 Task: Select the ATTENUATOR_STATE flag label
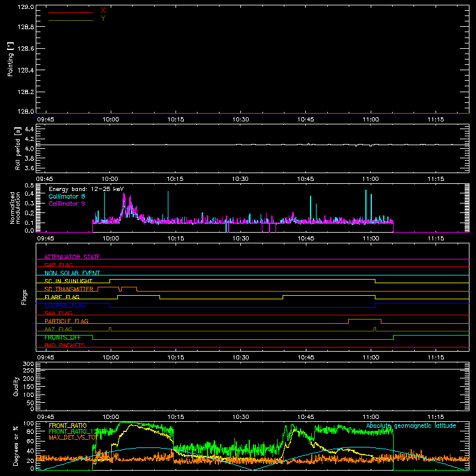[72, 257]
